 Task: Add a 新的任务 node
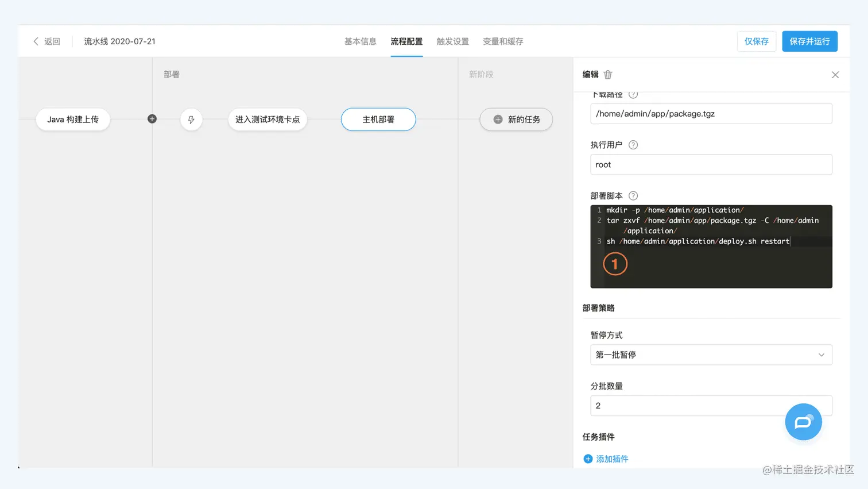(x=516, y=120)
